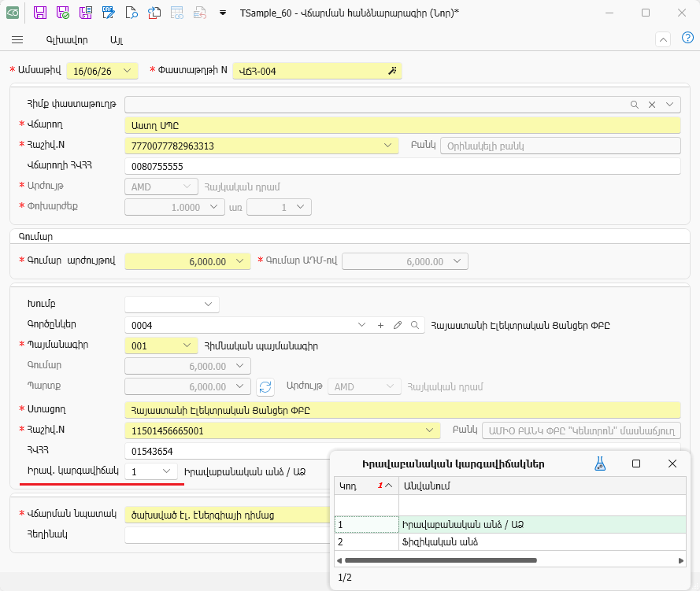The width and height of the screenshot is (700, 591).
Task: Click the save-and-confirm icon with green check
Action: [63, 13]
